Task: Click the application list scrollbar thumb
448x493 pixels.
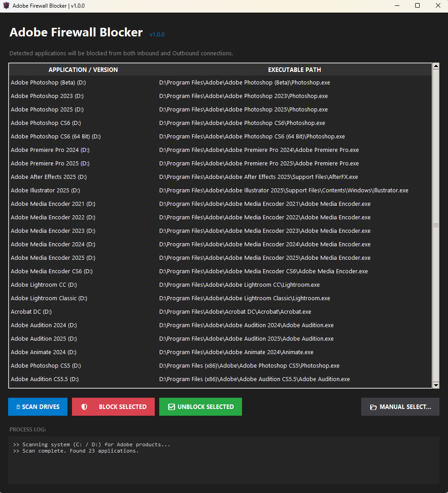Action: pyautogui.click(x=435, y=225)
